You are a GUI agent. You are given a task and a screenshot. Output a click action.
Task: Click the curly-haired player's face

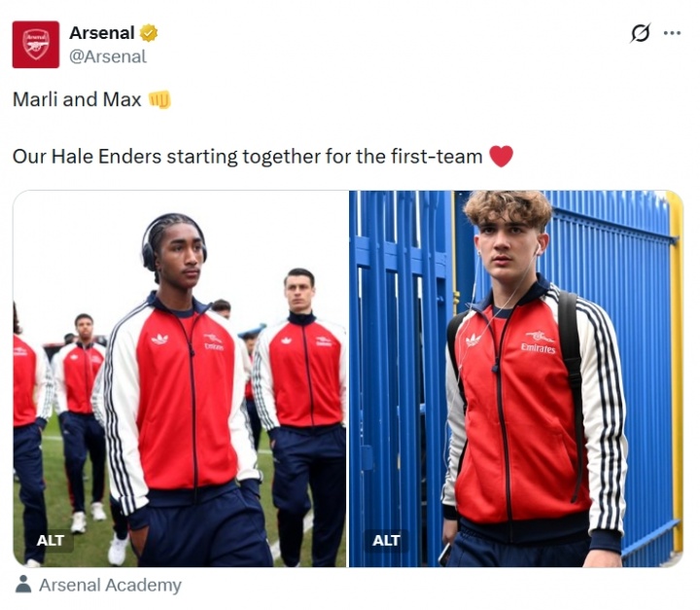click(509, 240)
